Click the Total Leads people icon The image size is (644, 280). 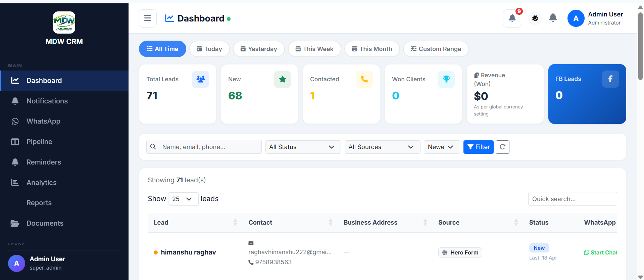pyautogui.click(x=201, y=79)
